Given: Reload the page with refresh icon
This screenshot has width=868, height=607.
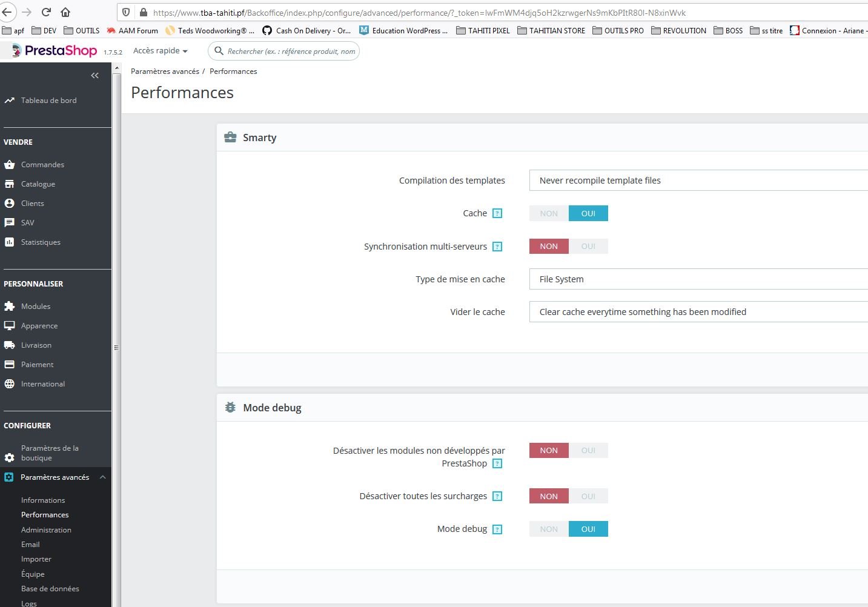Looking at the screenshot, I should coord(46,12).
